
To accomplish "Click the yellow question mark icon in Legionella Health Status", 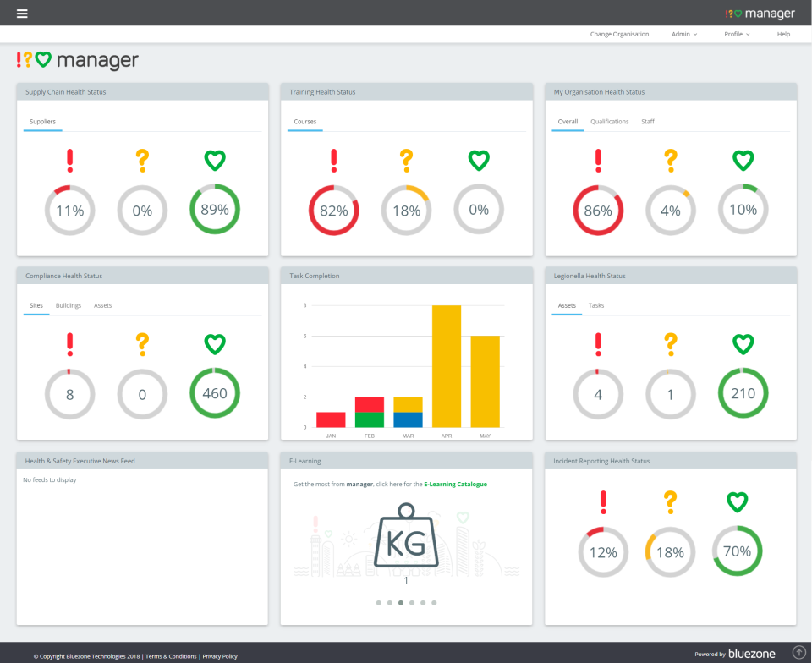I will [671, 343].
